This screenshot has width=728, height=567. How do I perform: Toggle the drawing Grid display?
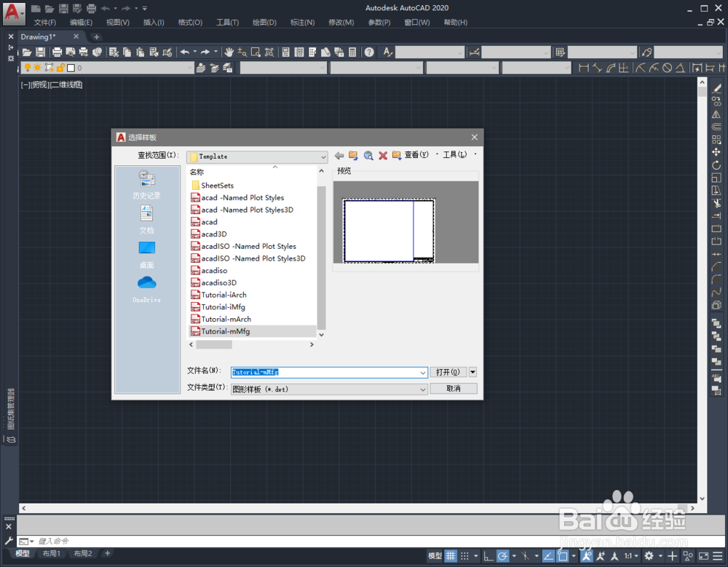coord(451,556)
